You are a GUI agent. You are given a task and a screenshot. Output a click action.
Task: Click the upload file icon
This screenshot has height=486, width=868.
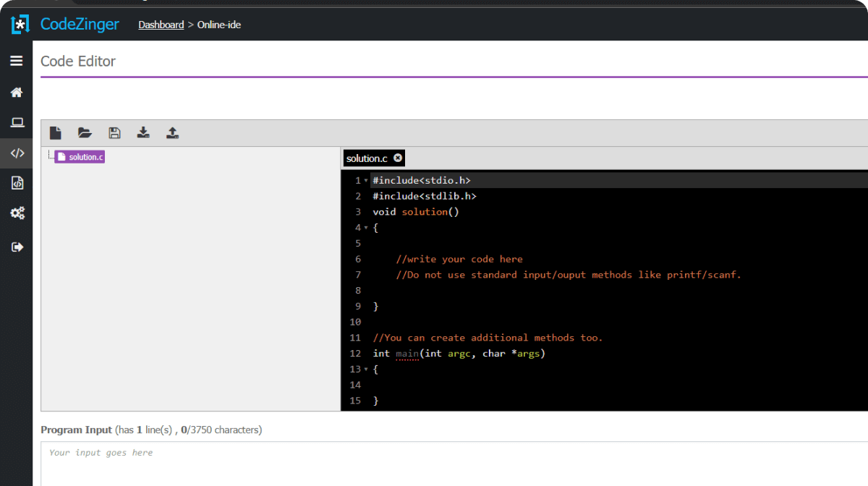pyautogui.click(x=172, y=133)
